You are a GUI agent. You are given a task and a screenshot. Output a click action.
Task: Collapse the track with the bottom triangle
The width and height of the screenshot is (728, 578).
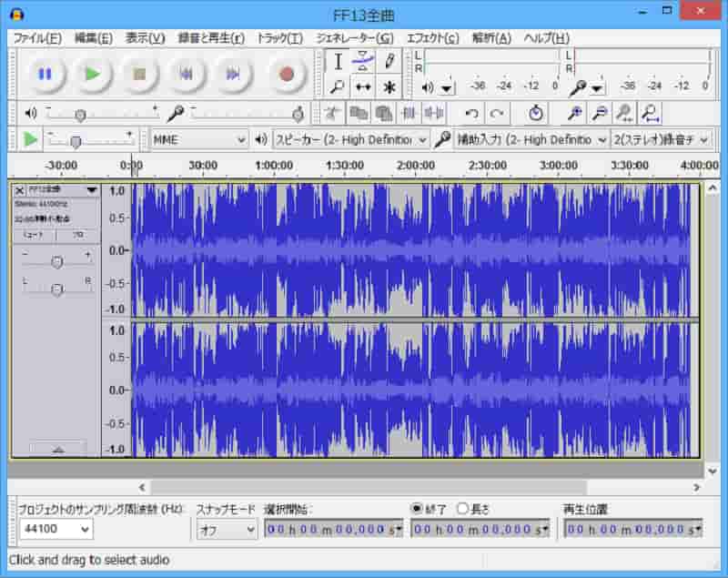(x=57, y=448)
